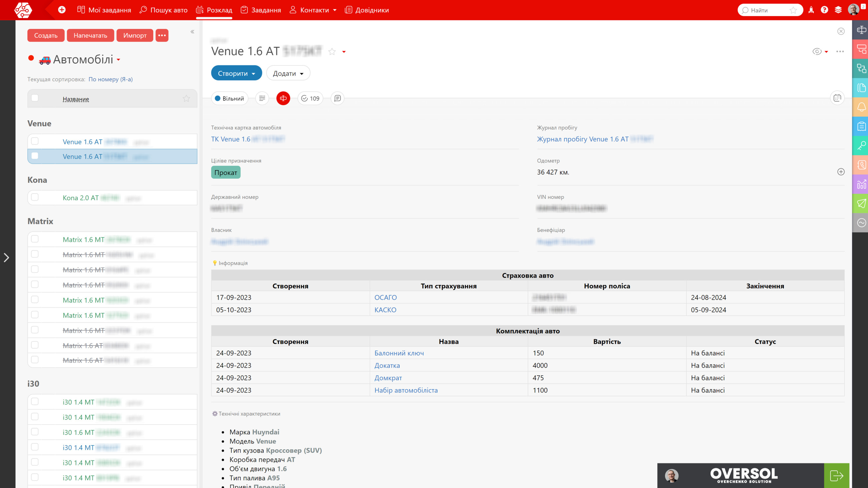
Task: Open the comments icon in record toolbar
Action: 337,98
